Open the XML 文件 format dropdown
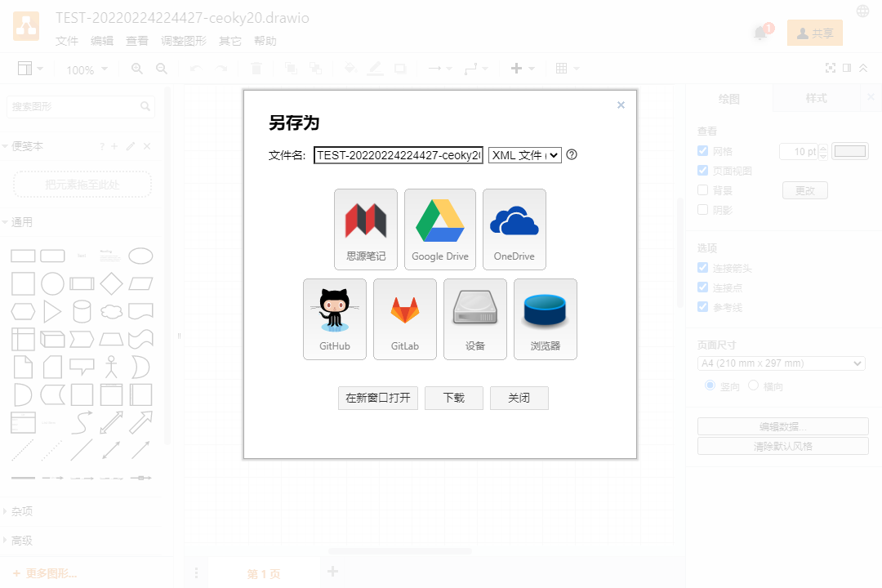The width and height of the screenshot is (882, 588). click(525, 154)
